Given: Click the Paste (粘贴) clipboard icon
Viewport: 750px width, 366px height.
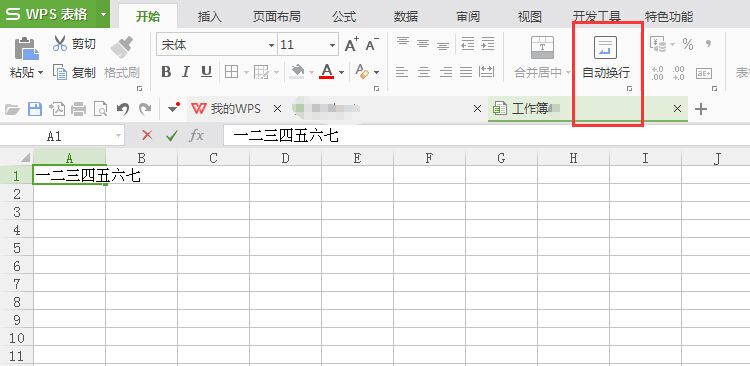Looking at the screenshot, I should (26, 48).
